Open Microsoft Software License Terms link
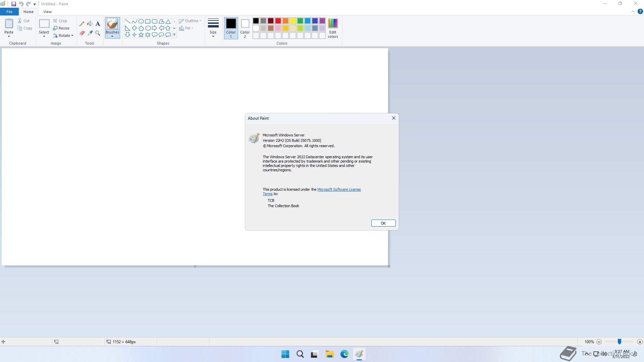Viewport: 644px width, 362px height. coord(339,189)
